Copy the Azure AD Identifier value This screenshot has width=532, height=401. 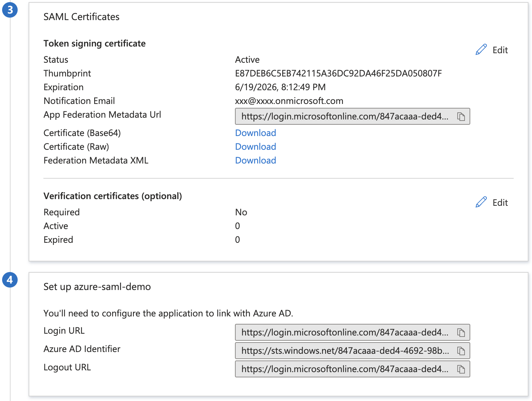tap(461, 351)
